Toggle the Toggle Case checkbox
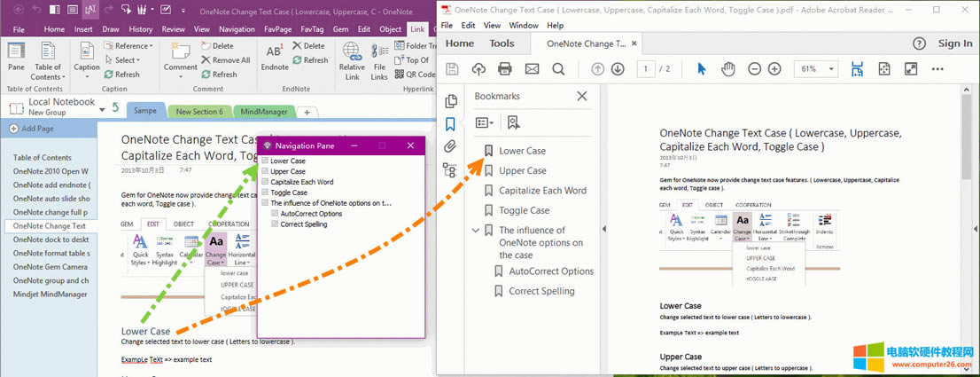Image resolution: width=980 pixels, height=377 pixels. click(x=265, y=192)
